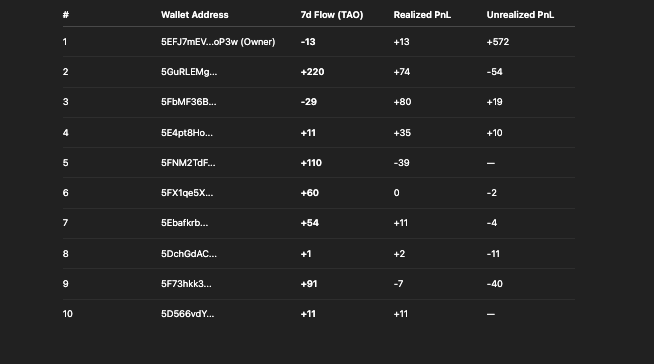Select the +80 realized PnL cell
Screen dimensions: 654x364
[x=402, y=102]
